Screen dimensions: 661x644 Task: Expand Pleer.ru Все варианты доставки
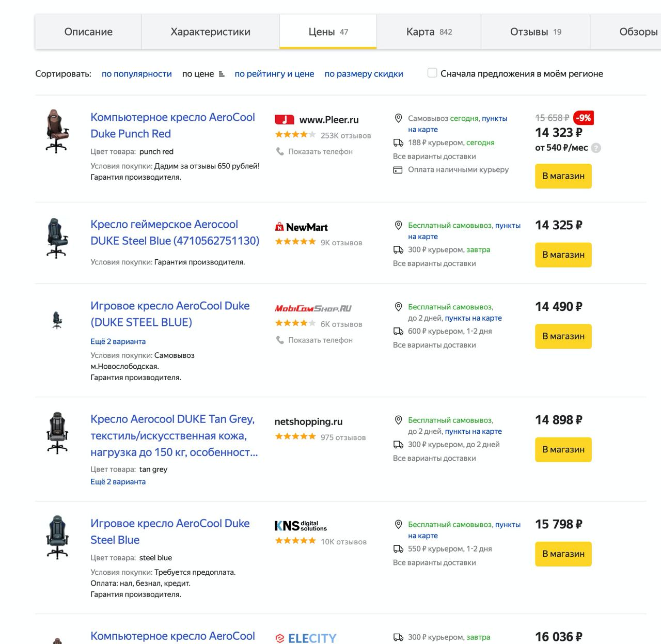[434, 156]
